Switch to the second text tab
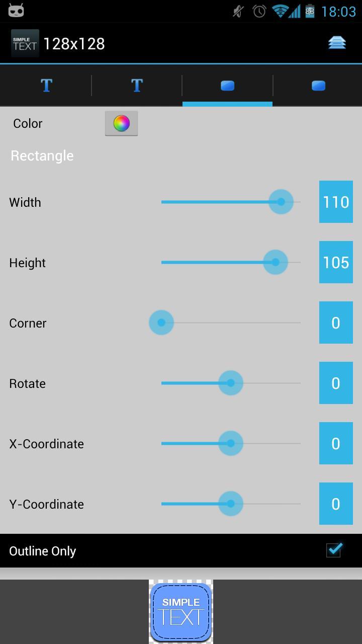Screen dimensions: 362x644 click(x=137, y=86)
